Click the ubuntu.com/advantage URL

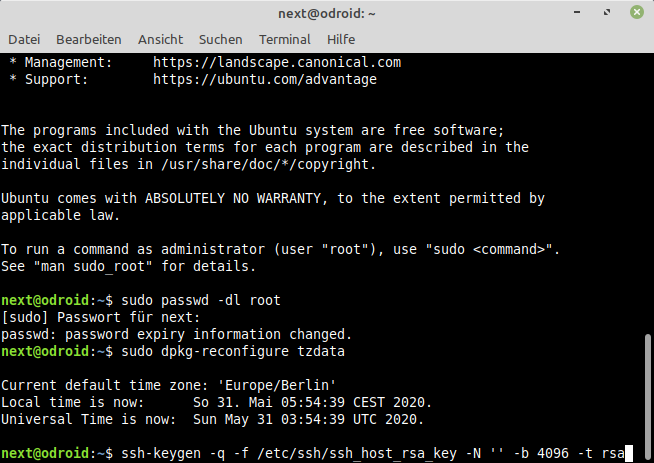[265, 79]
